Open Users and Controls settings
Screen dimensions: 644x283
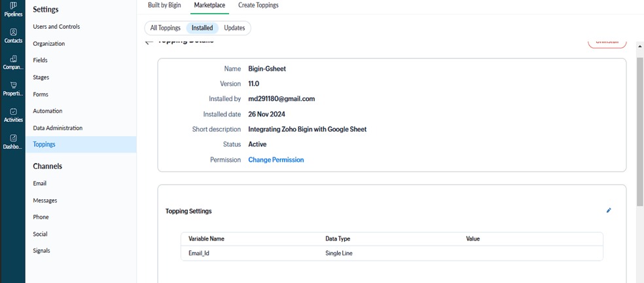click(x=56, y=27)
